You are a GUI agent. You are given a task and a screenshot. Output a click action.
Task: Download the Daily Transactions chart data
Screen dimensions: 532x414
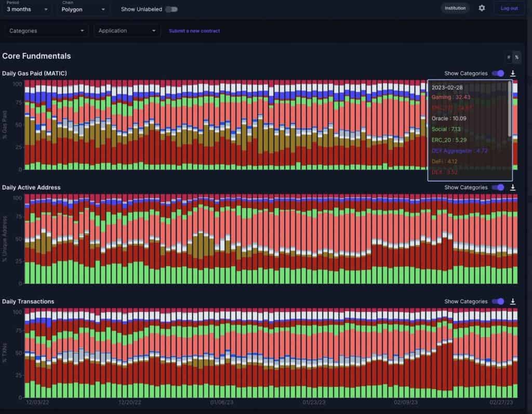coord(513,302)
